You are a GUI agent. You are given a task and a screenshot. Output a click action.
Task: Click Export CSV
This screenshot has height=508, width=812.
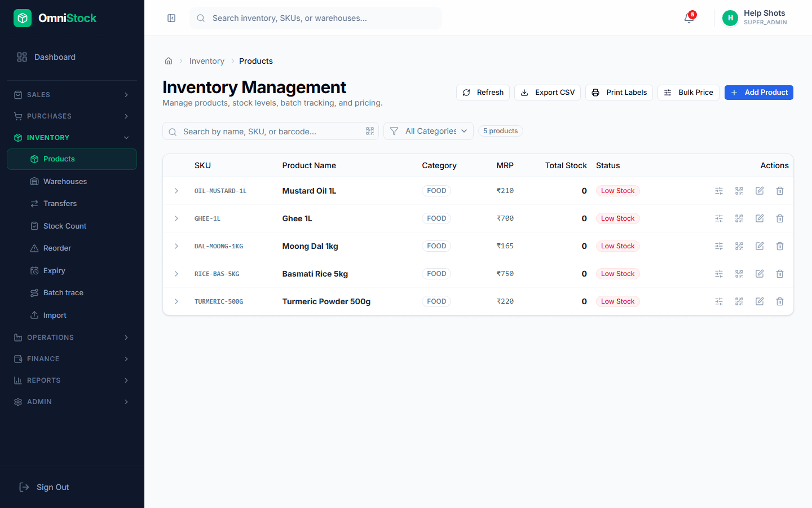pos(548,93)
